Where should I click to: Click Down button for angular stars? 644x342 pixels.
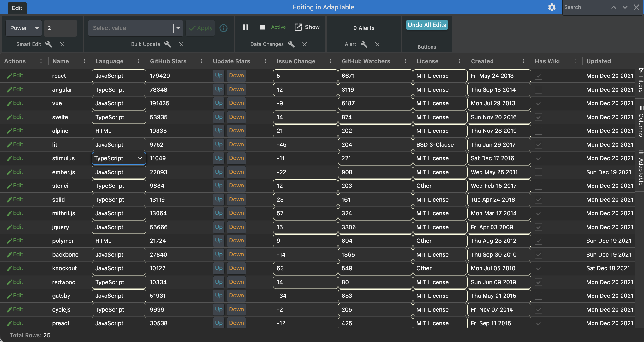(236, 89)
